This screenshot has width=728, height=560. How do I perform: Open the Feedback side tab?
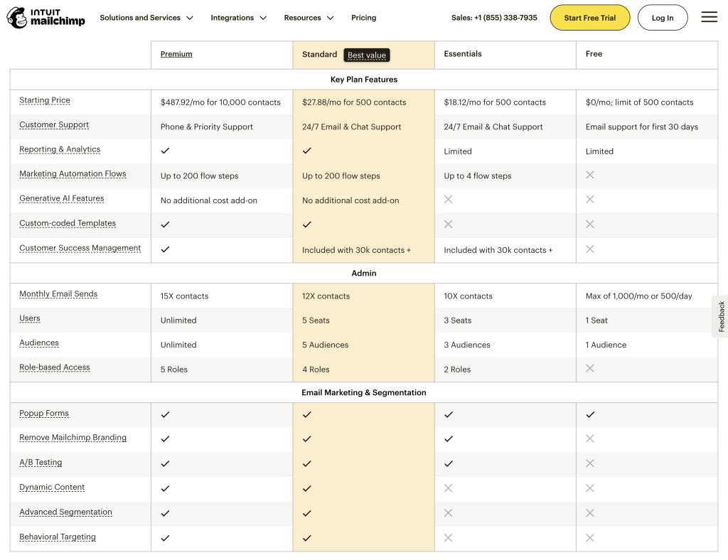(x=722, y=315)
